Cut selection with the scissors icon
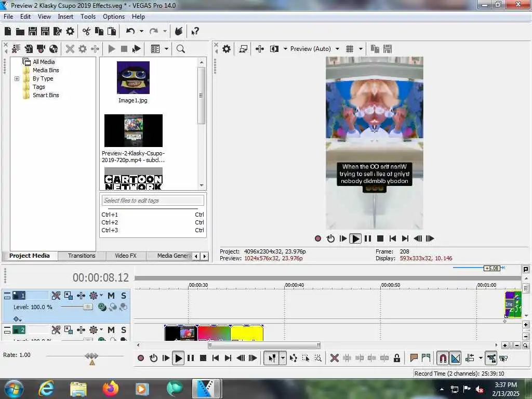 click(87, 32)
